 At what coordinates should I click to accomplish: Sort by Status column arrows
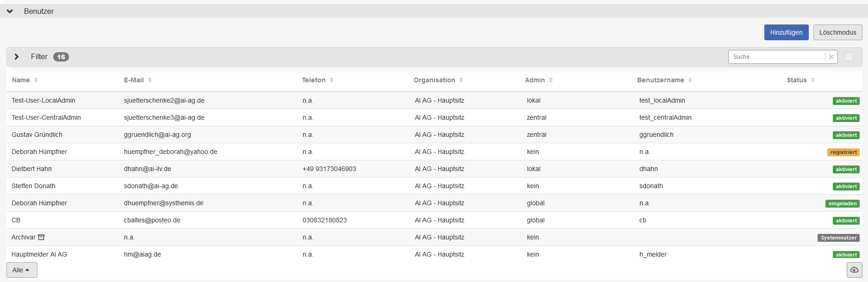pyautogui.click(x=813, y=80)
